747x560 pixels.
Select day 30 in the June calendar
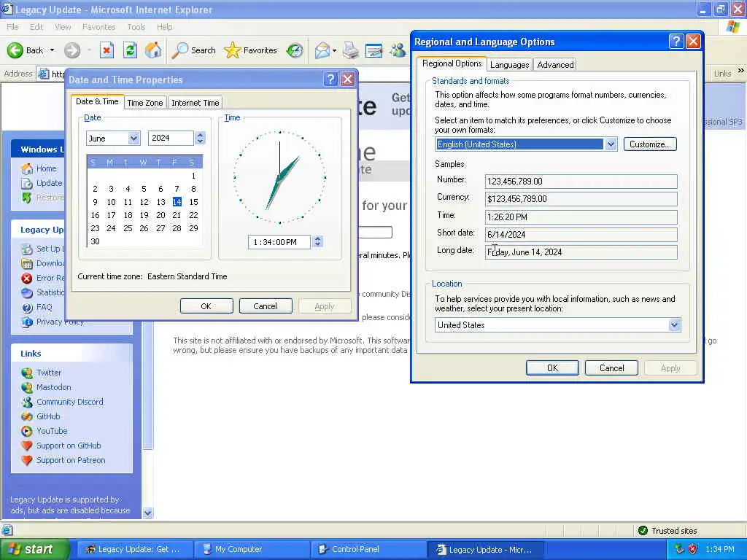click(96, 241)
